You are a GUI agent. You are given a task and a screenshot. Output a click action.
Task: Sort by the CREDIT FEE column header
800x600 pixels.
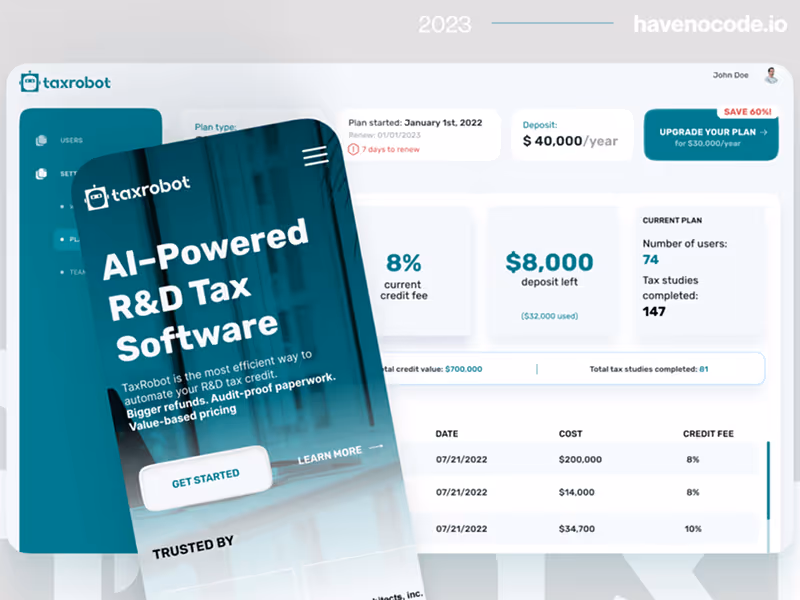[x=708, y=434]
